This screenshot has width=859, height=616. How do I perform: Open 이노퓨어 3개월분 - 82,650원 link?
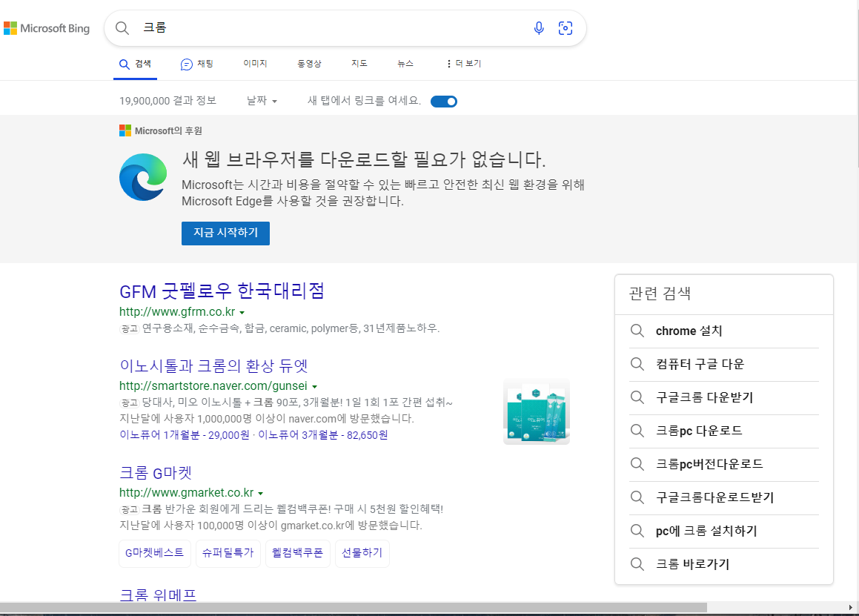(x=322, y=435)
